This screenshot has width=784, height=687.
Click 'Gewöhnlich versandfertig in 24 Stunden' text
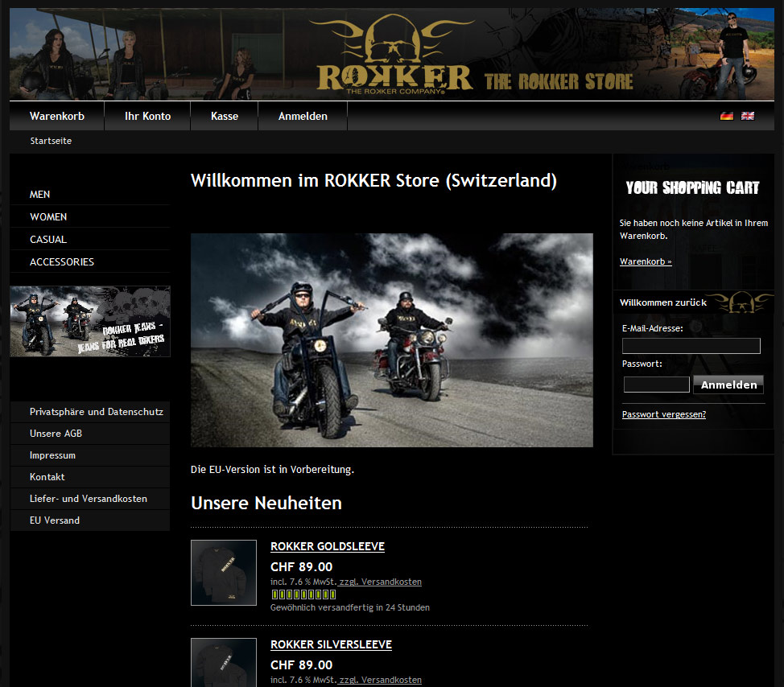[x=350, y=607]
